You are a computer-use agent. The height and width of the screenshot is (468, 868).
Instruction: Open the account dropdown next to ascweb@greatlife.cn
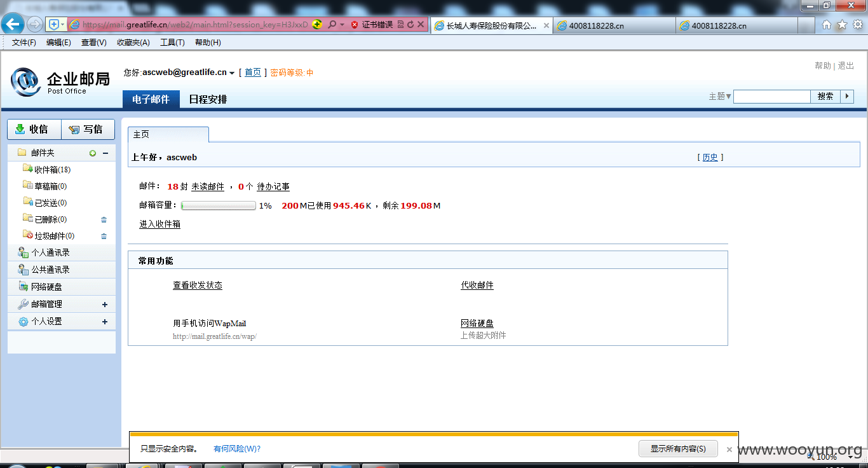[232, 73]
